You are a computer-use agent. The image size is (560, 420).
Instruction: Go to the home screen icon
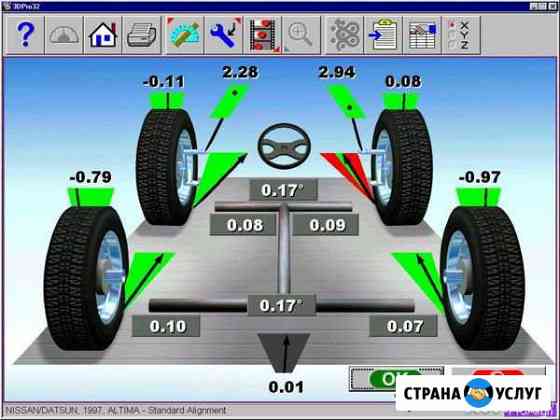click(x=103, y=35)
